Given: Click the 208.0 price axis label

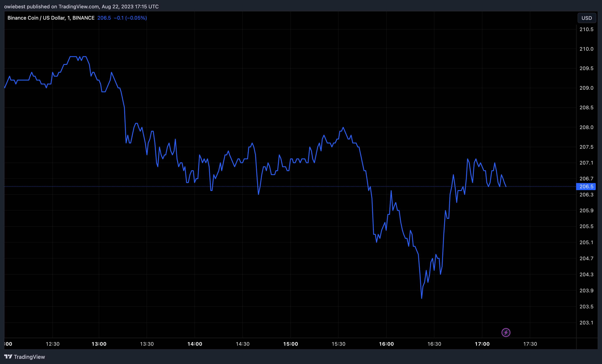Looking at the screenshot, I should pos(586,127).
